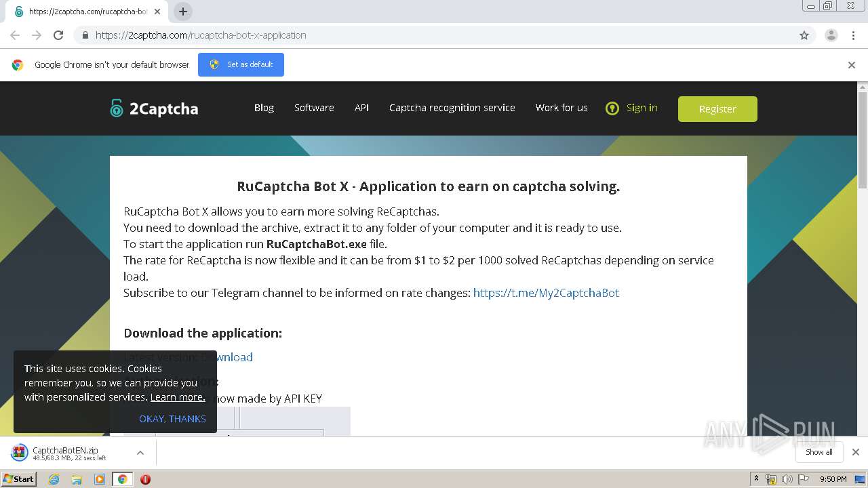
Task: Open the Chrome three-dot menu
Action: 853,35
